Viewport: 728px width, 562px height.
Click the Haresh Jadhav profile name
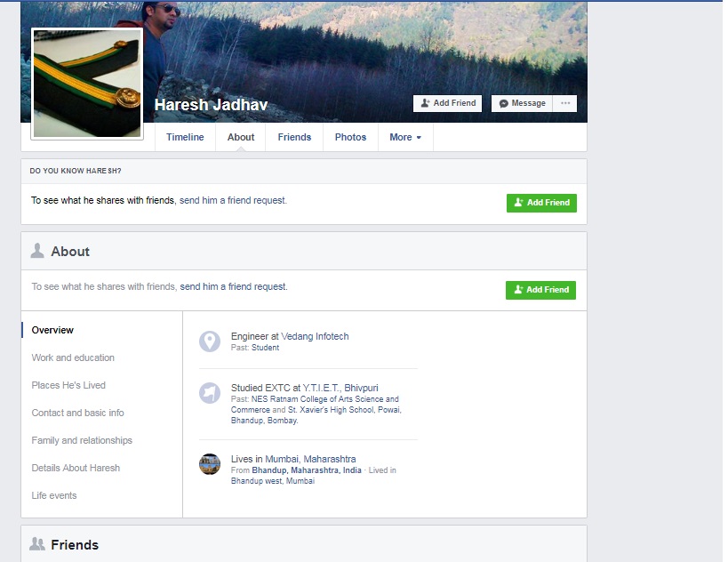[x=211, y=105]
